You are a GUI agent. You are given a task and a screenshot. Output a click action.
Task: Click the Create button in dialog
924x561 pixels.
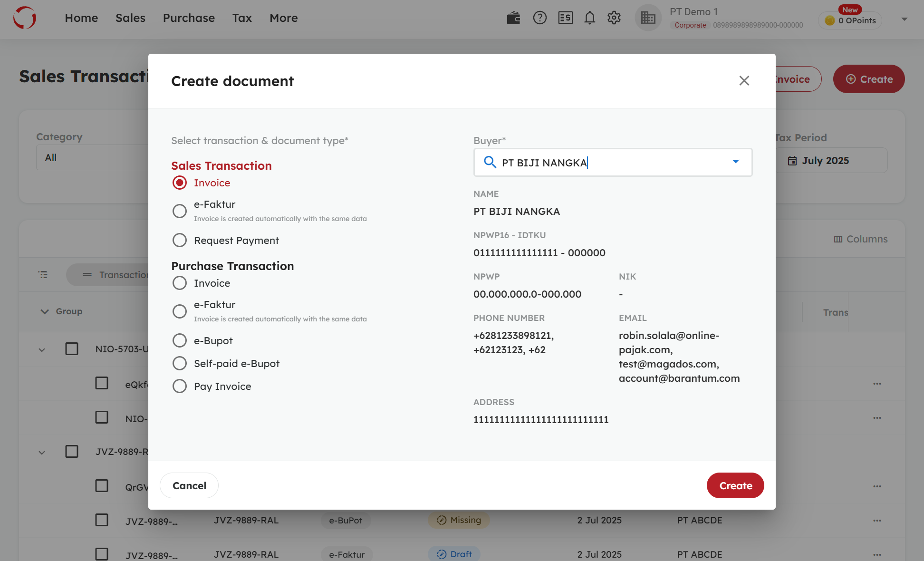735,486
